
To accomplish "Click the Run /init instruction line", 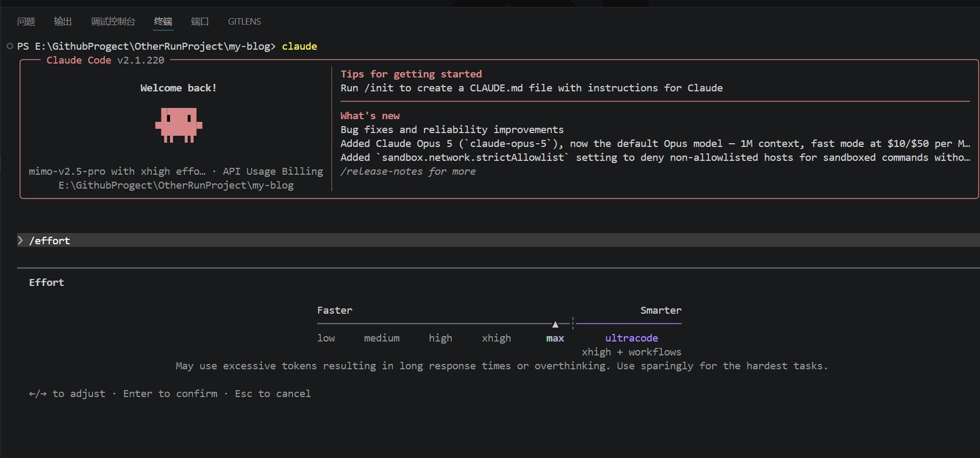I will (531, 88).
